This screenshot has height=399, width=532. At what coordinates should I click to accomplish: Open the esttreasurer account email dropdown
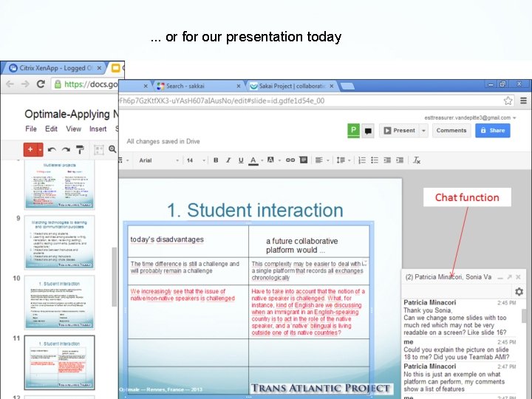(470, 117)
